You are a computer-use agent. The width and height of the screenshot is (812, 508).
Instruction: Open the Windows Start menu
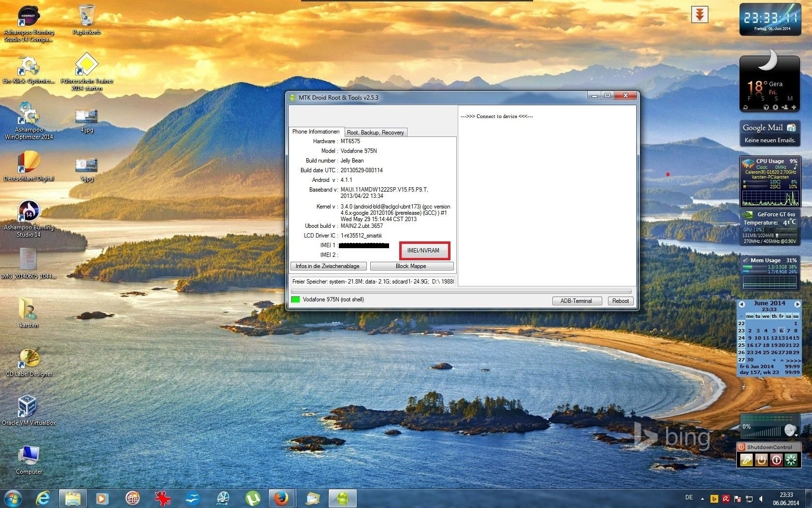pos(13,498)
